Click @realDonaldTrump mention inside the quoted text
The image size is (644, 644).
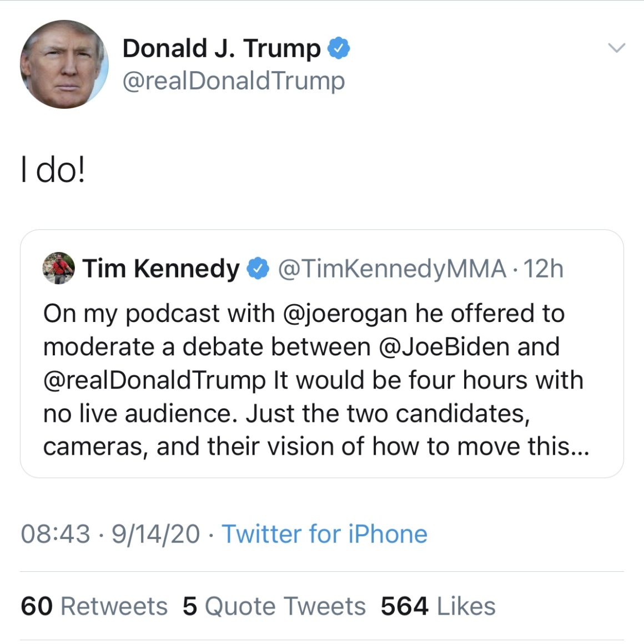(154, 380)
